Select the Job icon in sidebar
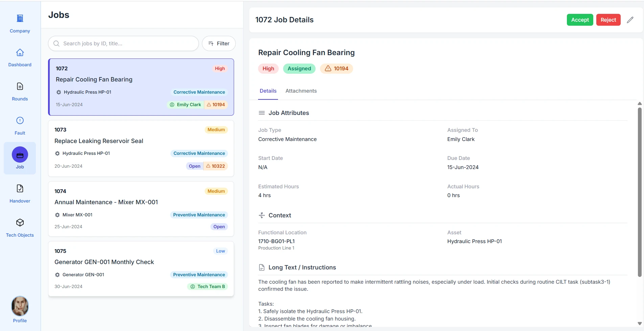644x331 pixels. tap(20, 155)
